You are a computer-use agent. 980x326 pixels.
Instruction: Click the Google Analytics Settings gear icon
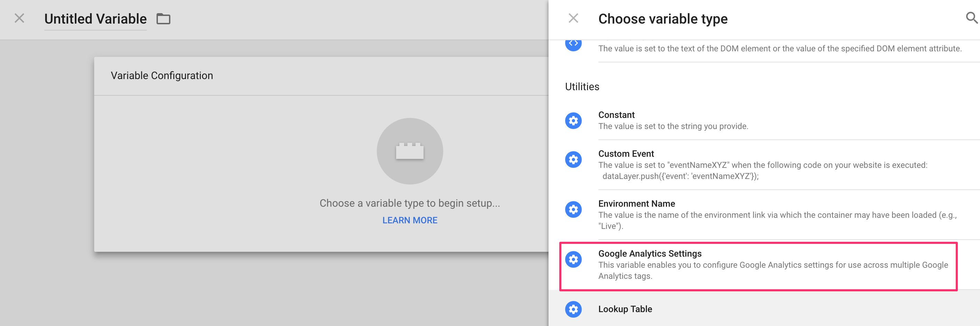coord(573,259)
